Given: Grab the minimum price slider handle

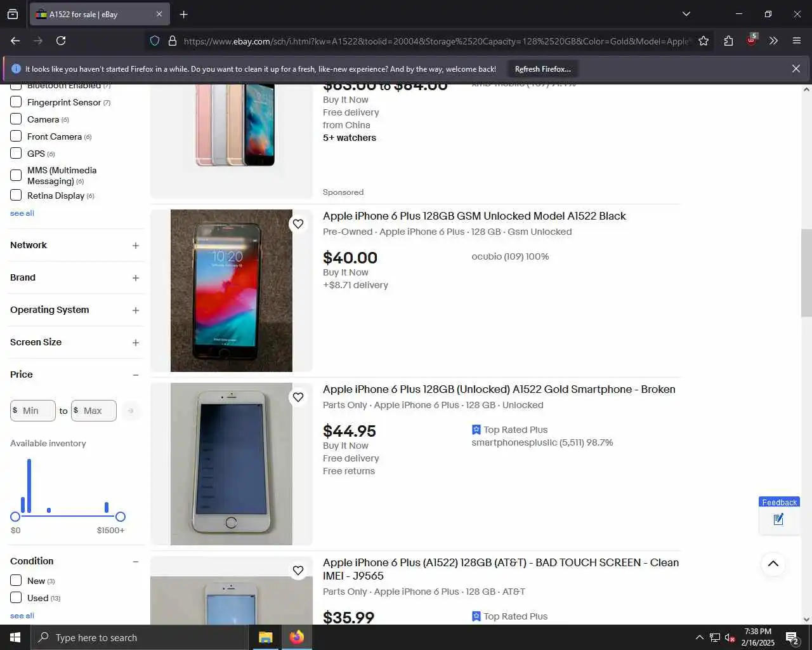Looking at the screenshot, I should tap(15, 517).
